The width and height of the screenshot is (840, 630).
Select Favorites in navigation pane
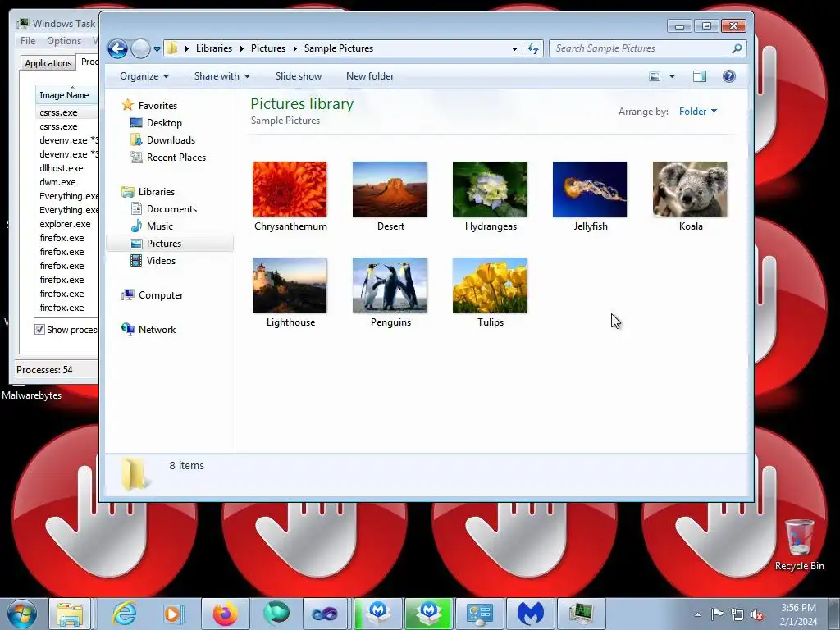point(157,106)
